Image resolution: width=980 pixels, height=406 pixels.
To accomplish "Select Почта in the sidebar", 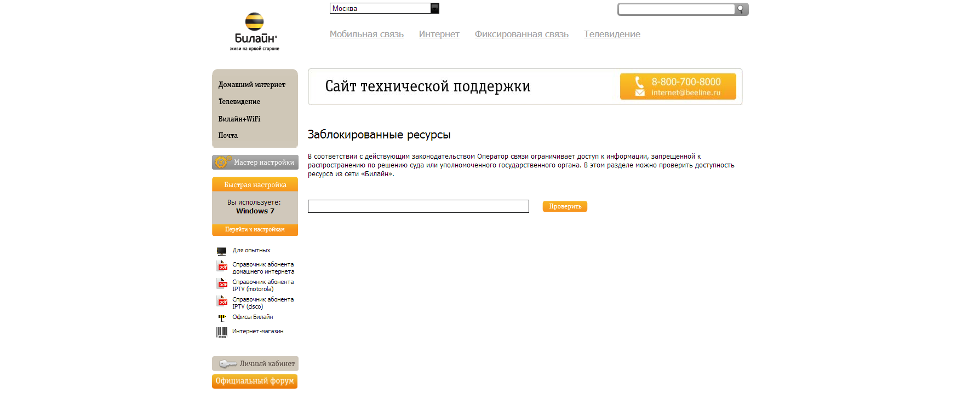I will click(228, 136).
